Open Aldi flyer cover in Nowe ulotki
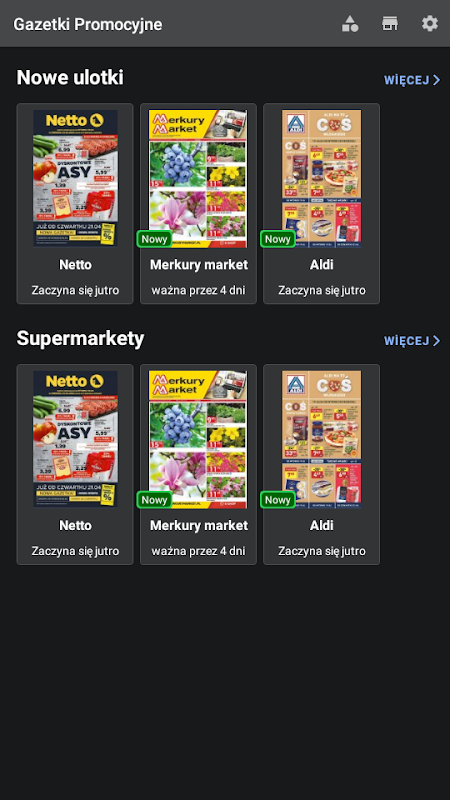The width and height of the screenshot is (450, 800). [x=321, y=178]
